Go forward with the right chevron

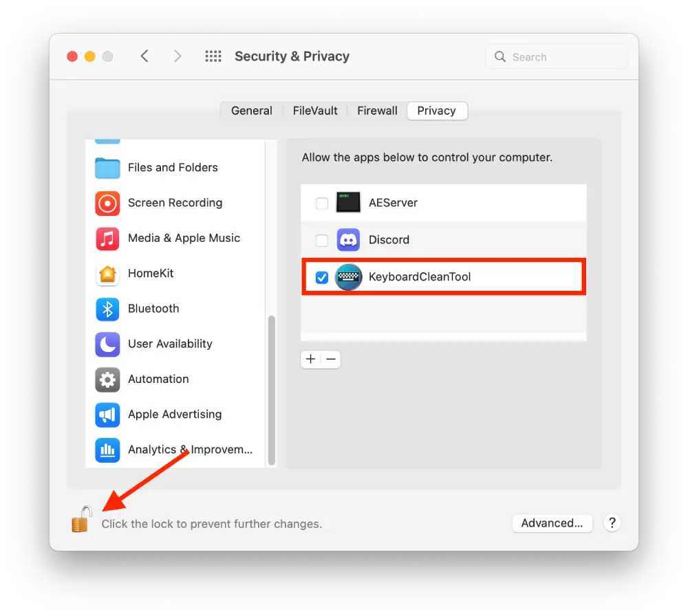(x=177, y=56)
